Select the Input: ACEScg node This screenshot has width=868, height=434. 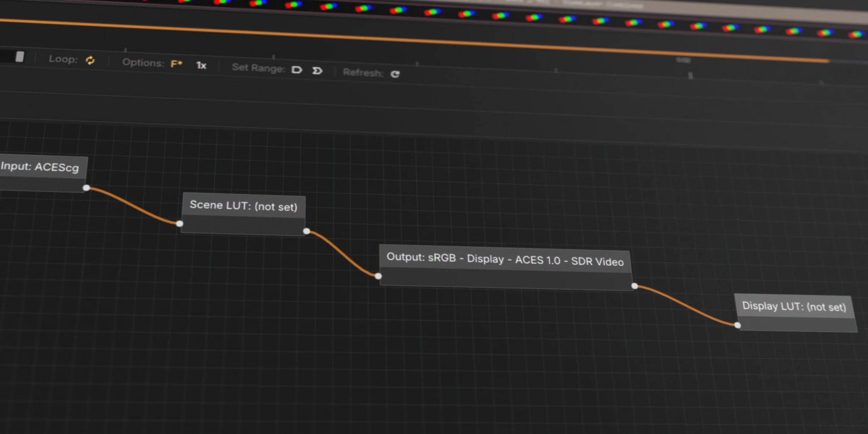(x=41, y=167)
